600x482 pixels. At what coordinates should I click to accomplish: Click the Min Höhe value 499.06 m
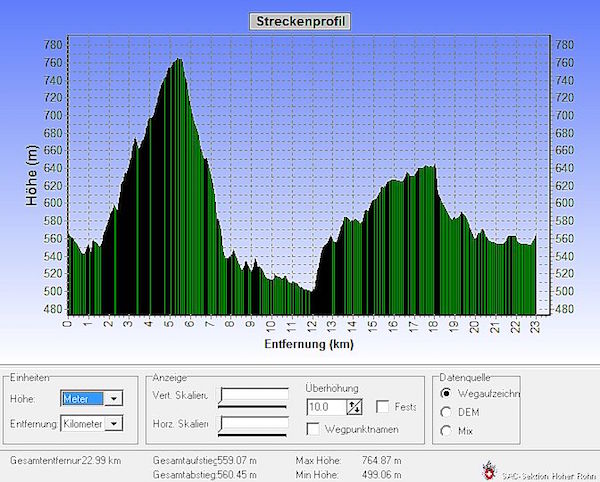[382, 475]
